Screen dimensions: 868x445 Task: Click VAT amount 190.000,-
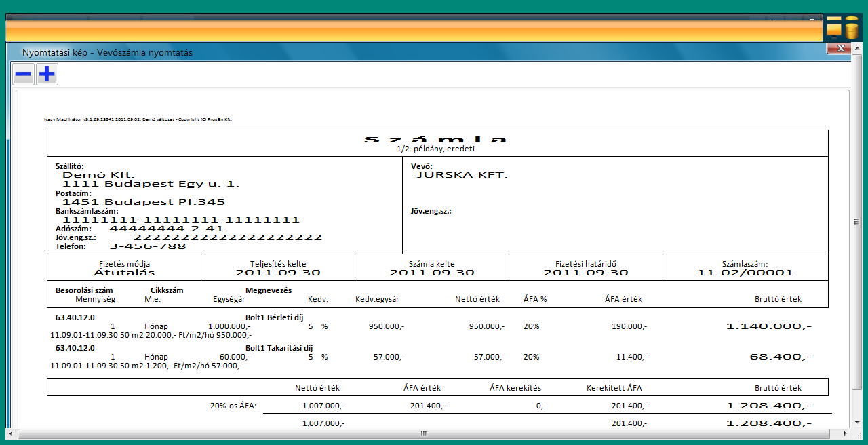[x=629, y=326]
